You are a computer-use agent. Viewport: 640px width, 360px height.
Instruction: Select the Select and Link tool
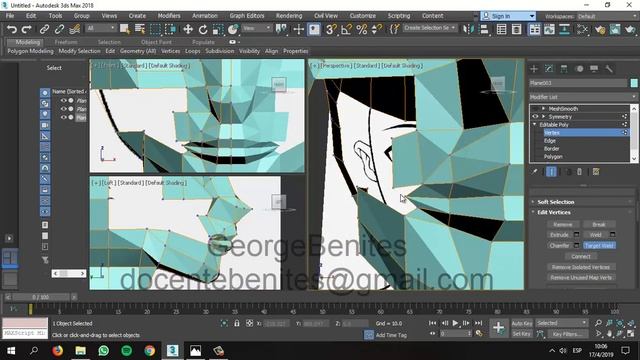[44, 29]
